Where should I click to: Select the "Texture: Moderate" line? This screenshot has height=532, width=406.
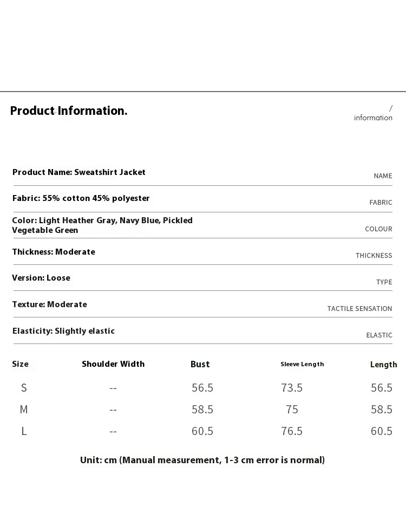coord(49,304)
